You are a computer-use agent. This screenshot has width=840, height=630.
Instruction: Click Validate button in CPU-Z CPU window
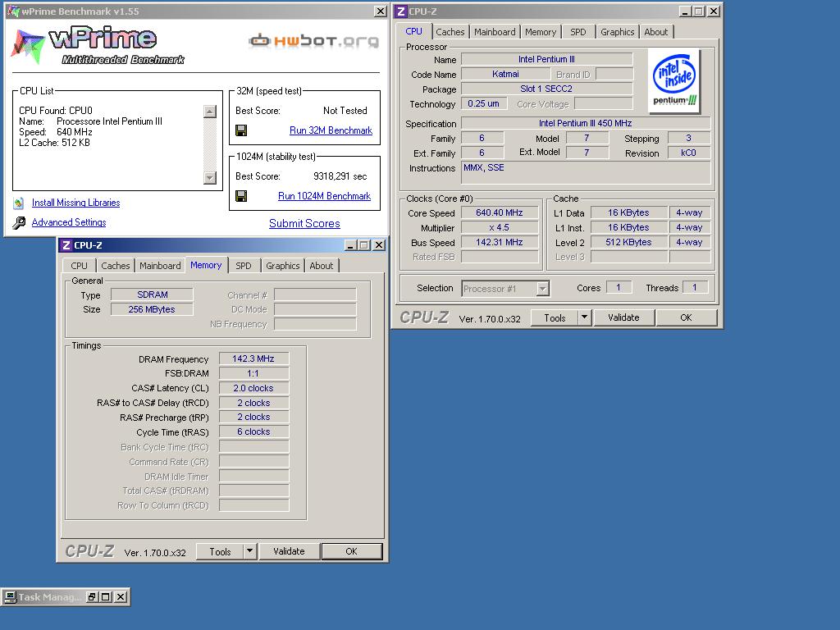[x=623, y=317]
